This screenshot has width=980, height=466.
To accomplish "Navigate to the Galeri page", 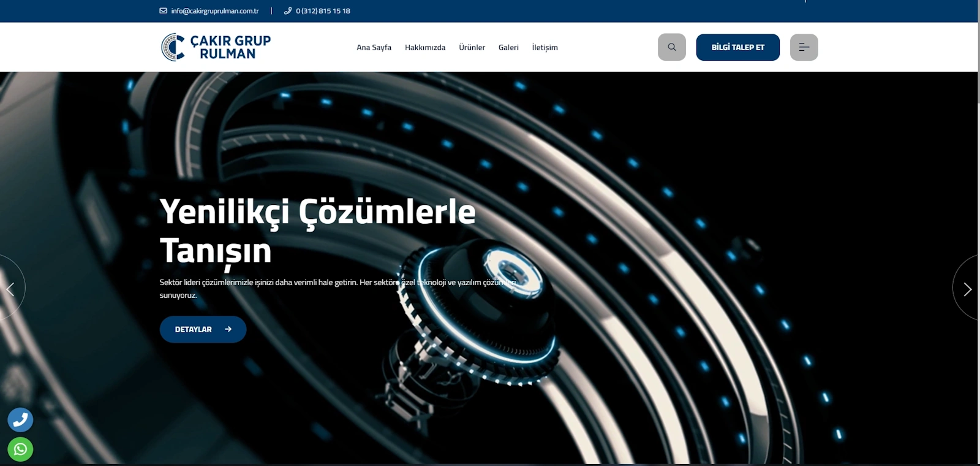I will click(x=508, y=47).
